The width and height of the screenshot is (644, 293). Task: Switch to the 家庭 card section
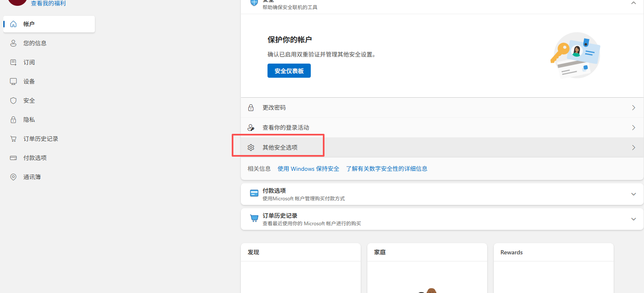coord(379,252)
